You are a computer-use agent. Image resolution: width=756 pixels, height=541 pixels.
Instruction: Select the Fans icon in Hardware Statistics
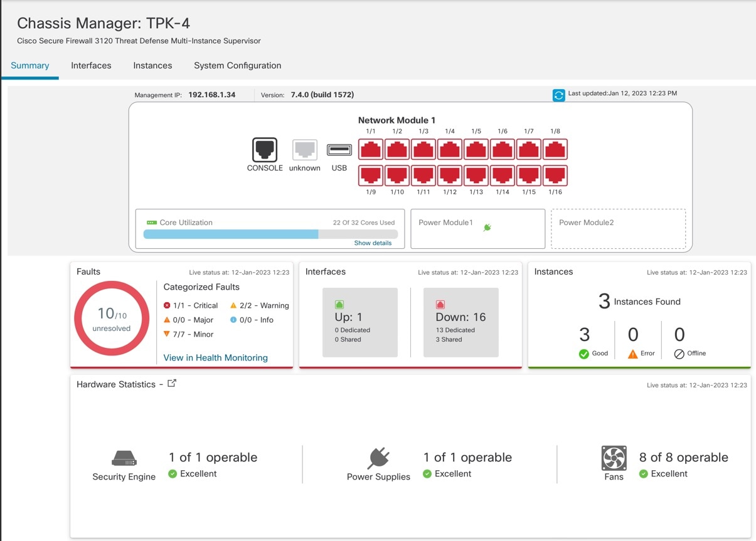click(613, 458)
